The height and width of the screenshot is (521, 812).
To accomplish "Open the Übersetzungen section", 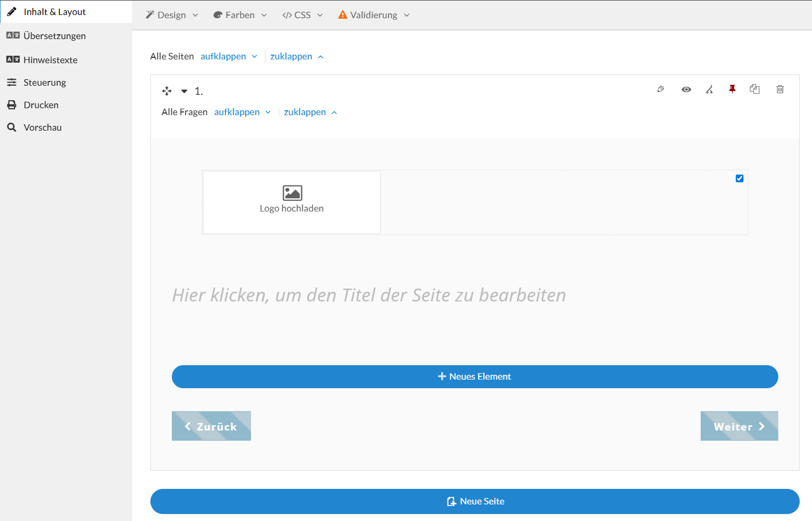I will 54,35.
